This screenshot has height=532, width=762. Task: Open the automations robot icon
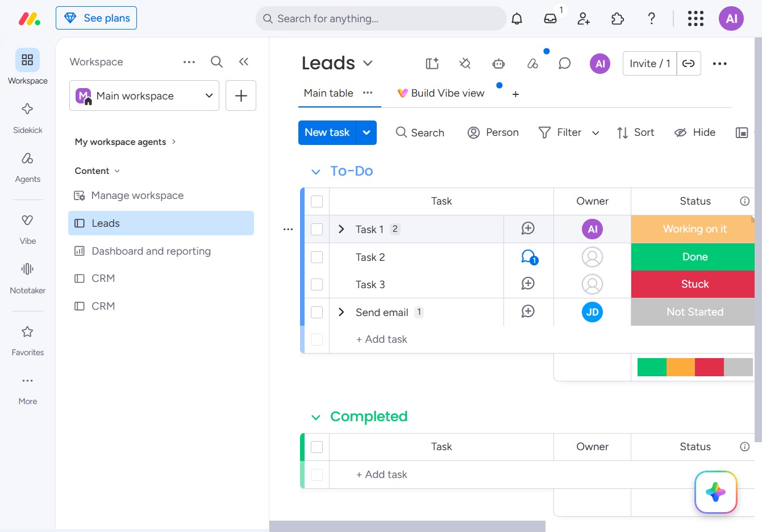(x=498, y=64)
